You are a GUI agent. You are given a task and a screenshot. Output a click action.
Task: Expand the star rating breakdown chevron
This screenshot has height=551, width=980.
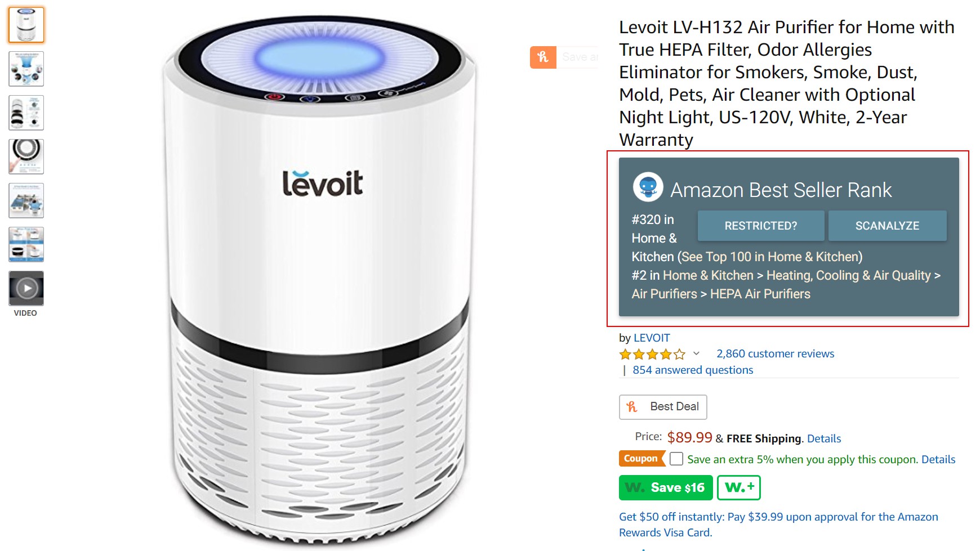click(696, 353)
